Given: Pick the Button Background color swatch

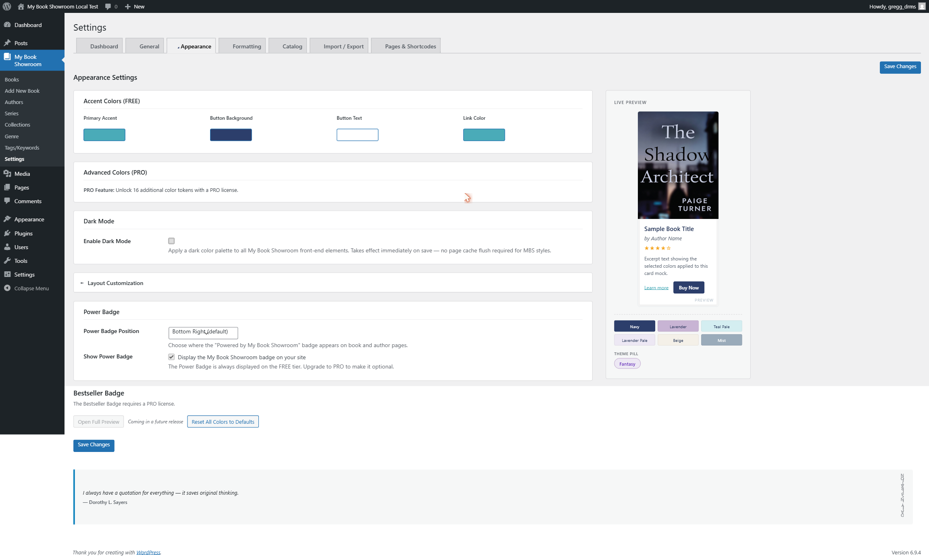Looking at the screenshot, I should click(x=231, y=135).
